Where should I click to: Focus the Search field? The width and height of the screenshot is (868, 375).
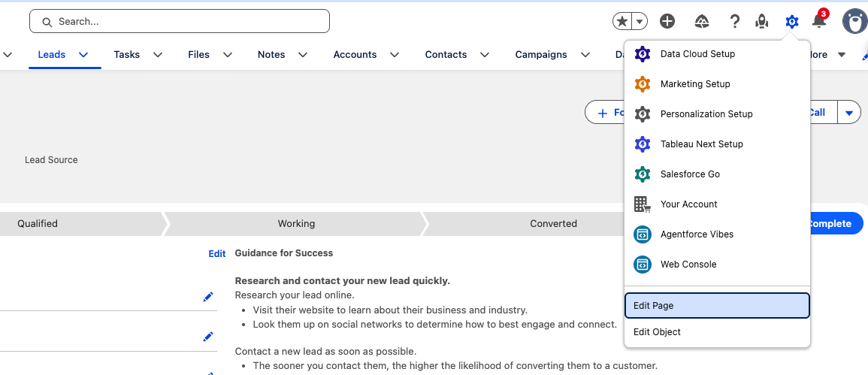(x=180, y=22)
